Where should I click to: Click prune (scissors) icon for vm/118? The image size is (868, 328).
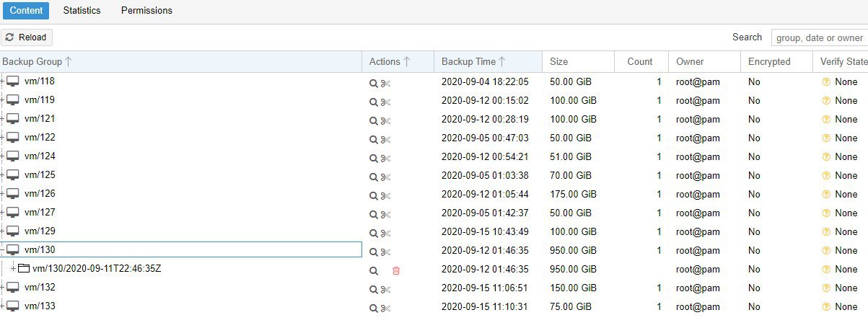click(x=386, y=83)
